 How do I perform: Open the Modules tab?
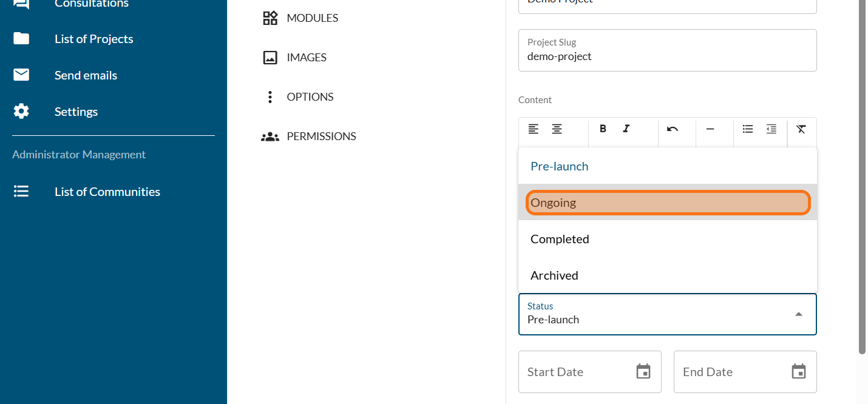[312, 18]
